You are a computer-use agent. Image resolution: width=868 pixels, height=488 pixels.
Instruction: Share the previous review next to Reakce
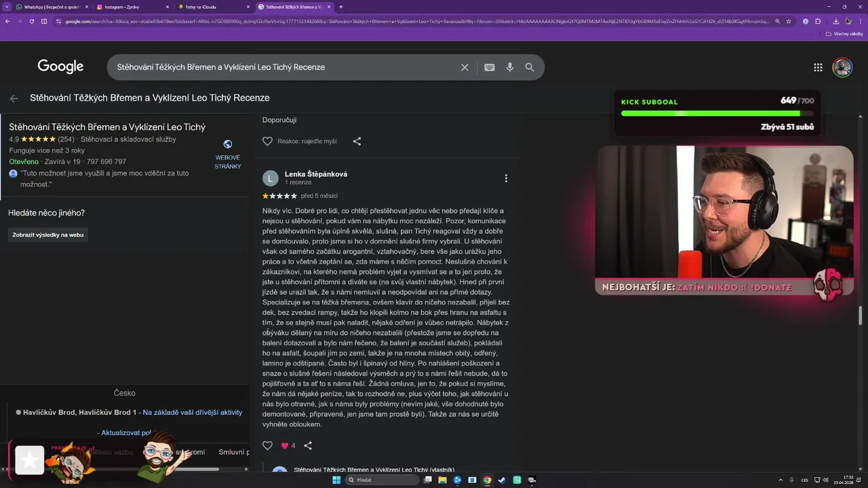pyautogui.click(x=357, y=141)
